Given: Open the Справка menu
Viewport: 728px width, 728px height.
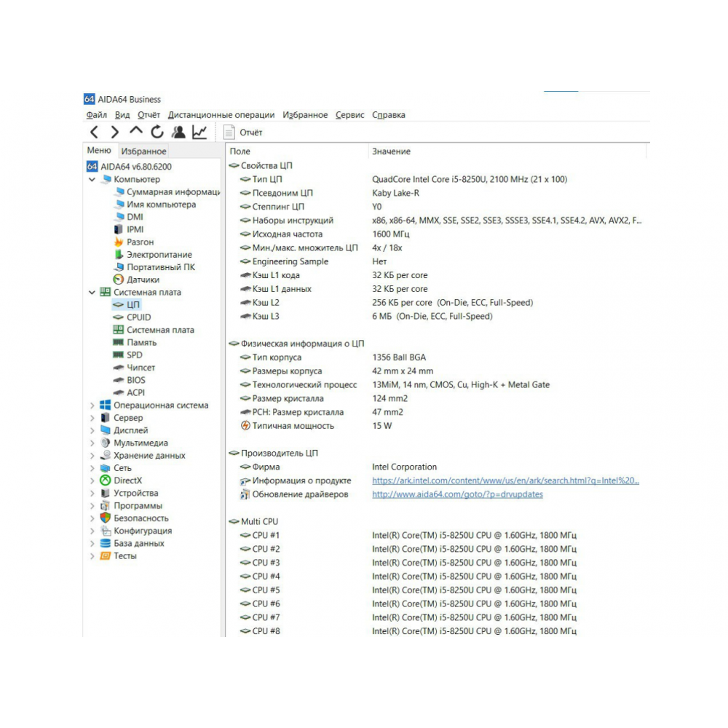Looking at the screenshot, I should coord(389,115).
